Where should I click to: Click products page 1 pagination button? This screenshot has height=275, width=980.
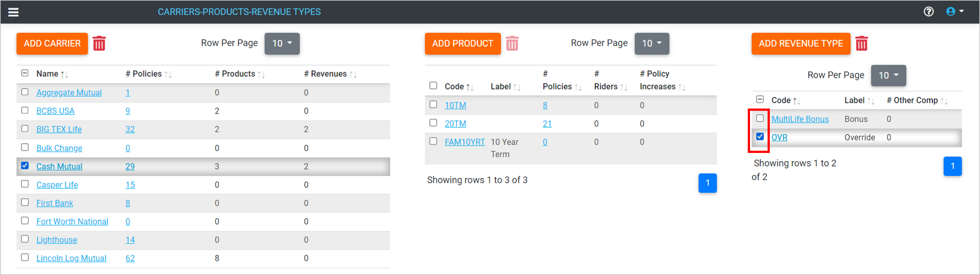(707, 183)
